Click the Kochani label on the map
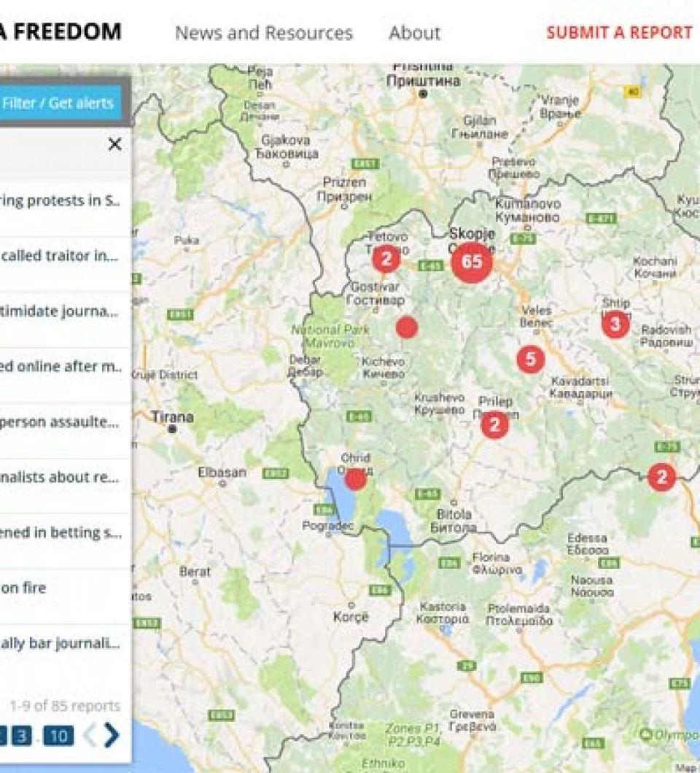Viewport: 700px width, 773px height. coord(655,267)
